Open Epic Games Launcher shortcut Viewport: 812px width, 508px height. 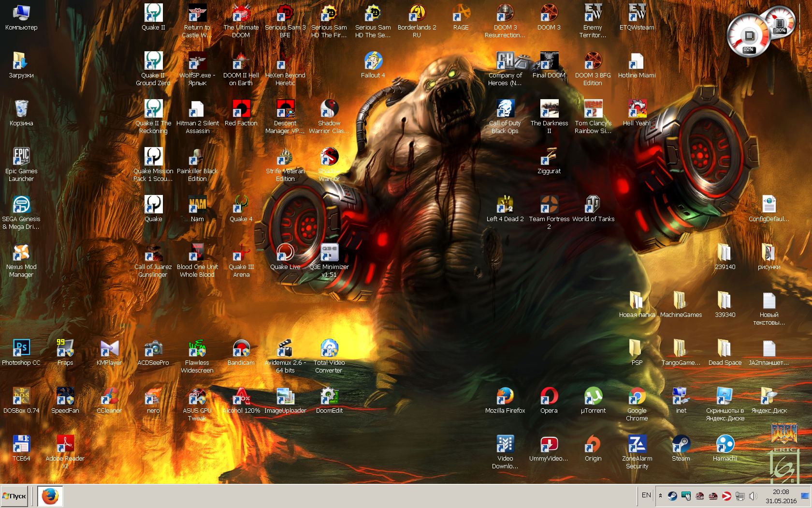[x=21, y=164]
